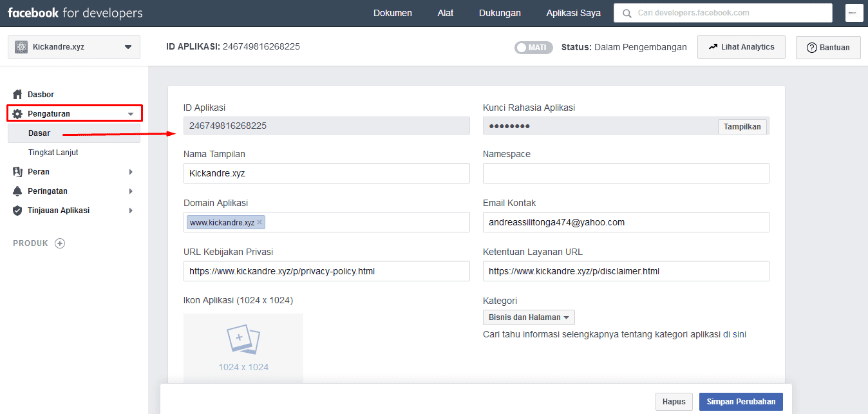Click the Lihat Analytics chart icon
The image size is (868, 414).
(x=713, y=47)
